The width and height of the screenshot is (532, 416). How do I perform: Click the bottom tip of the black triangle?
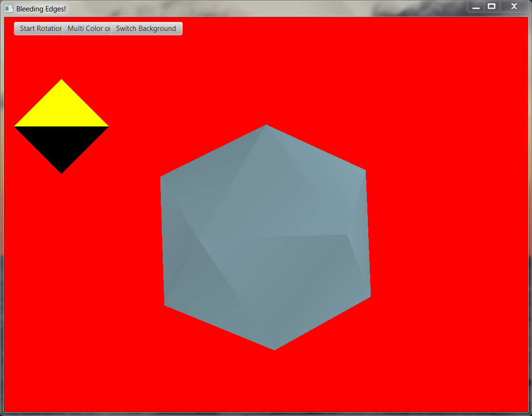click(61, 173)
